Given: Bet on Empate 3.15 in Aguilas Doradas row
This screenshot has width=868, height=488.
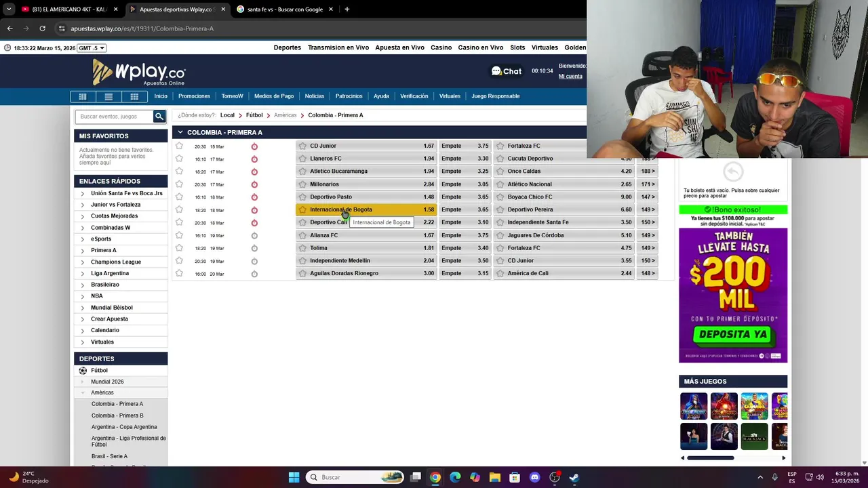Looking at the screenshot, I should click(x=465, y=273).
